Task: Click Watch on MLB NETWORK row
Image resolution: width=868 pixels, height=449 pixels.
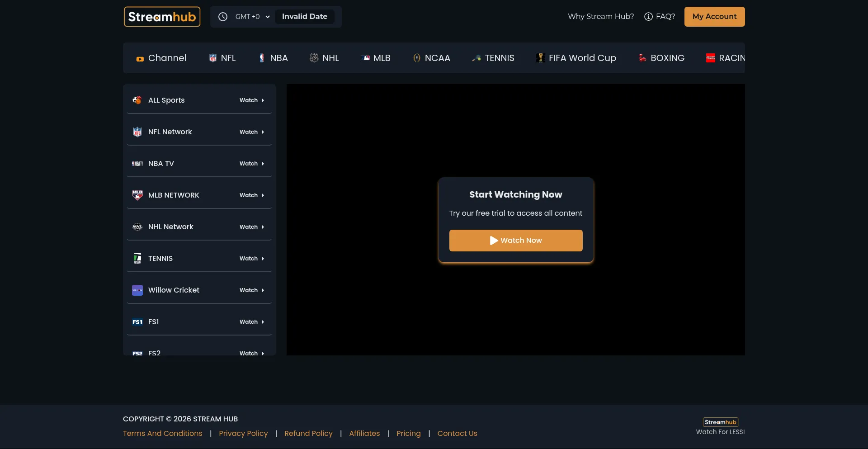Action: coord(252,195)
